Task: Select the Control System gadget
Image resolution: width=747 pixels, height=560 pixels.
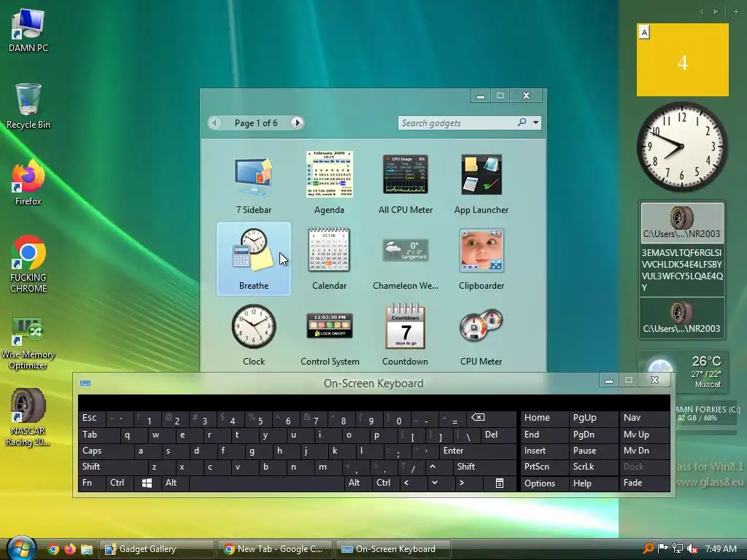Action: click(329, 335)
